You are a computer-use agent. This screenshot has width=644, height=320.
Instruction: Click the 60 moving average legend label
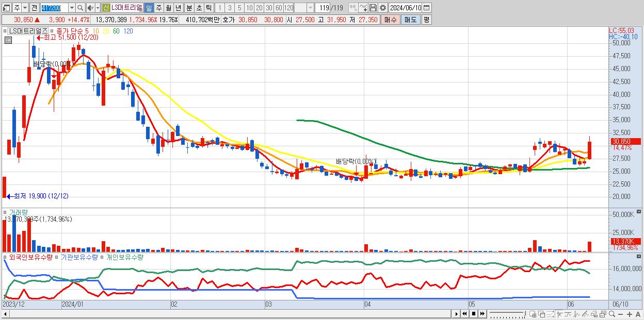116,31
